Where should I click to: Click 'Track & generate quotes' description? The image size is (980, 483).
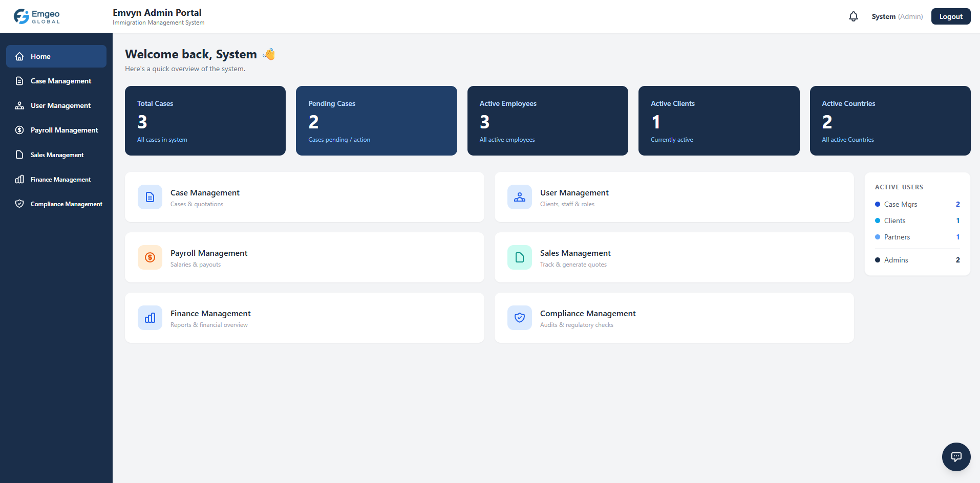[x=573, y=265]
